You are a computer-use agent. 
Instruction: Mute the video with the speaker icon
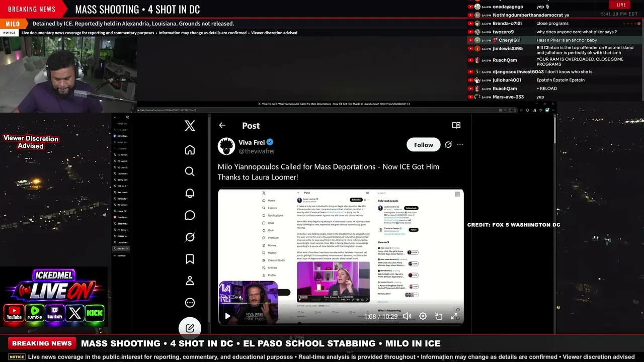pos(407,316)
